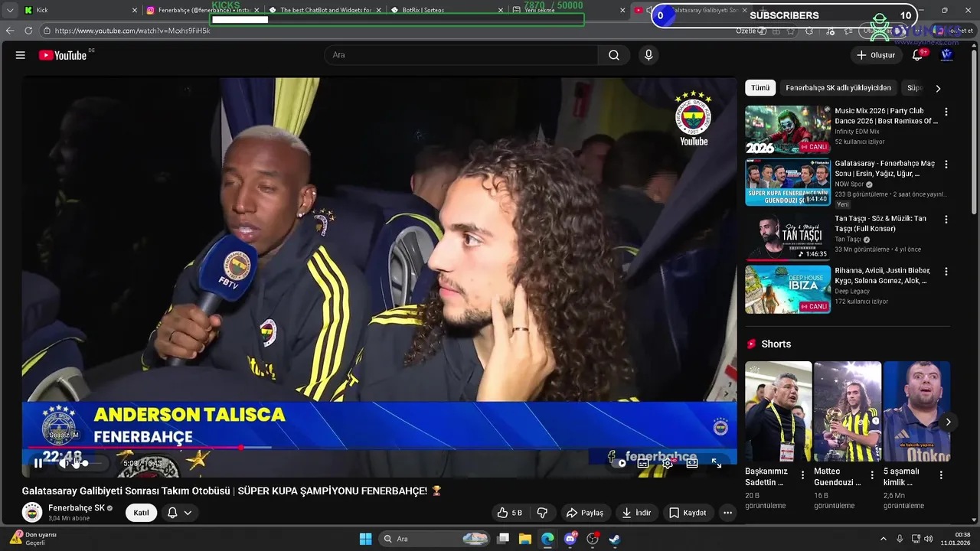
Task: Open the Windows Start menu
Action: (x=365, y=539)
